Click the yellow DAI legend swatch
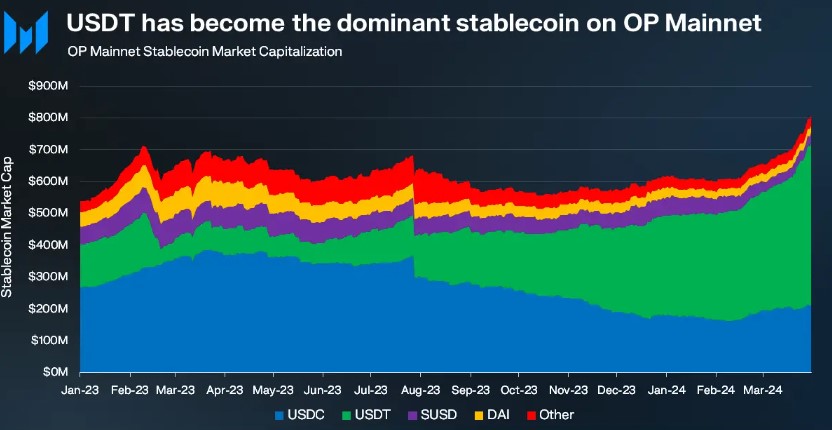 tap(478, 414)
